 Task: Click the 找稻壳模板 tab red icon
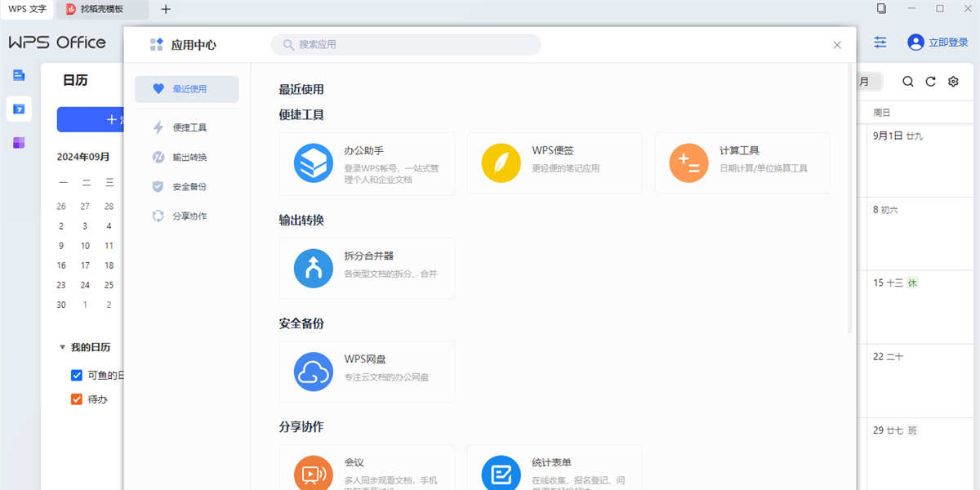click(x=72, y=9)
